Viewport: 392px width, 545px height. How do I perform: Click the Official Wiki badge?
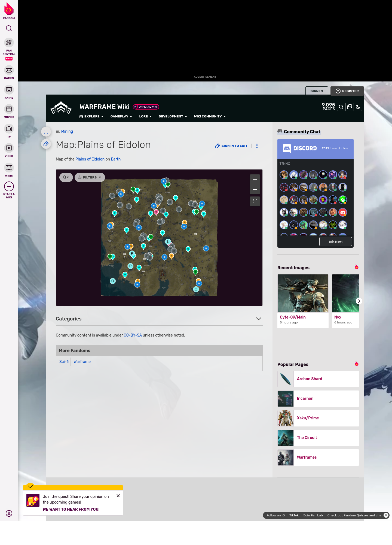(146, 107)
